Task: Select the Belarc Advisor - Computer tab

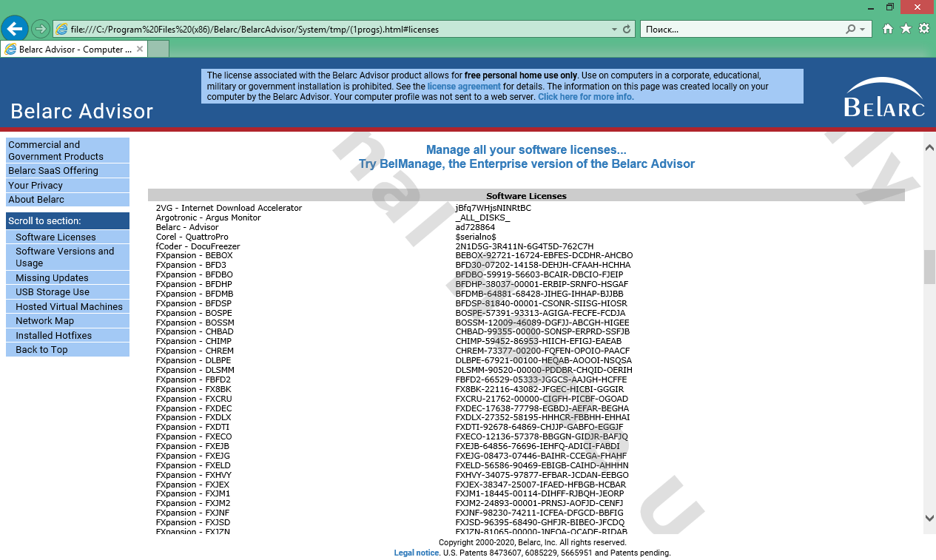Action: pyautogui.click(x=74, y=50)
